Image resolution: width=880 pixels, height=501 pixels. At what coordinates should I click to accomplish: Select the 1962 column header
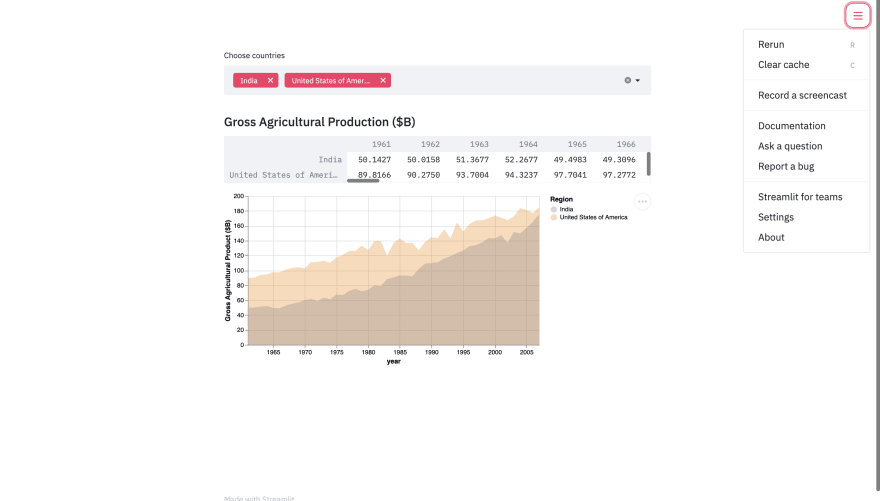[430, 144]
